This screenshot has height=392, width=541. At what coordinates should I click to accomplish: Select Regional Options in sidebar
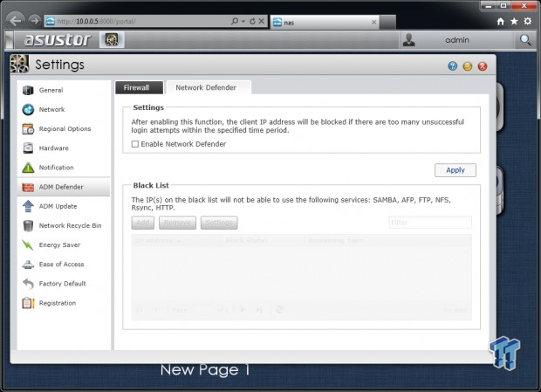click(65, 128)
